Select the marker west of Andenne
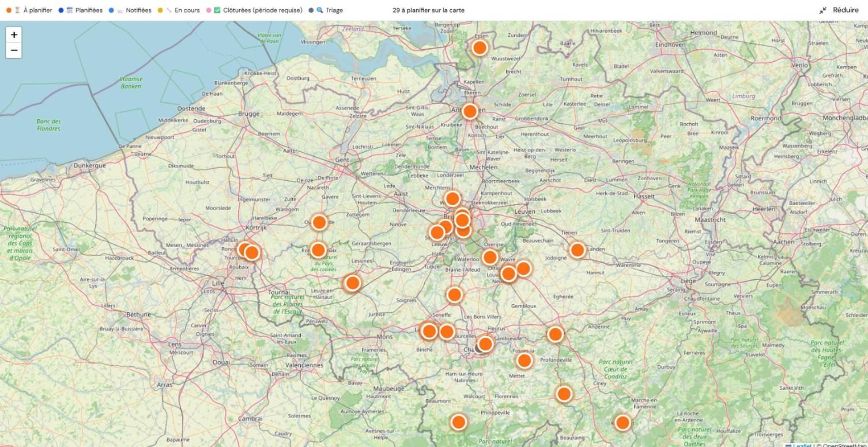Viewport: 868px width, 447px height. [x=555, y=334]
